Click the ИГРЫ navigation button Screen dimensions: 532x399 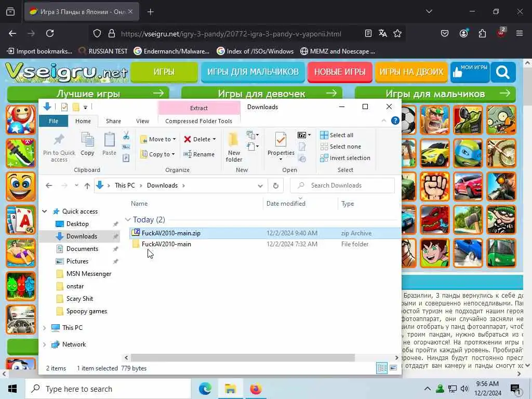164,72
